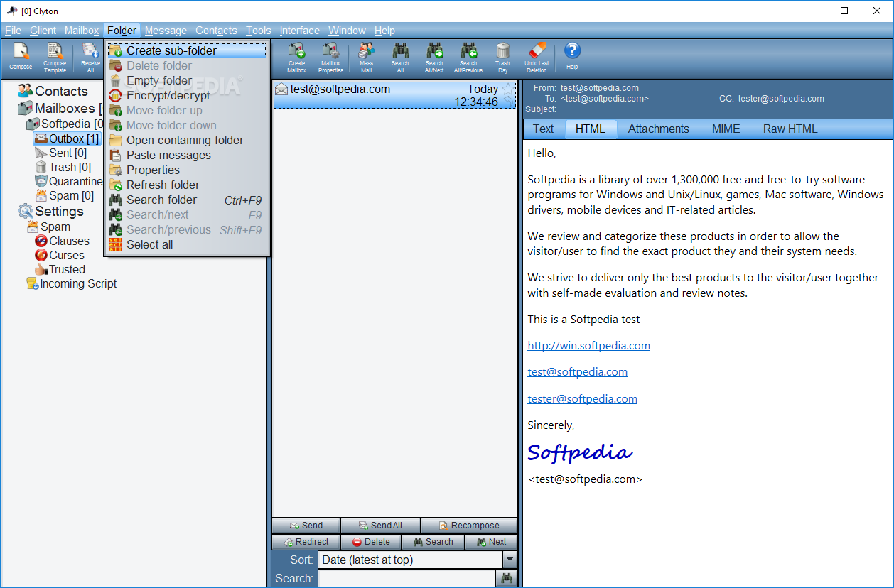Choose Open containing folder entry
The height and width of the screenshot is (588, 894).
pos(187,140)
